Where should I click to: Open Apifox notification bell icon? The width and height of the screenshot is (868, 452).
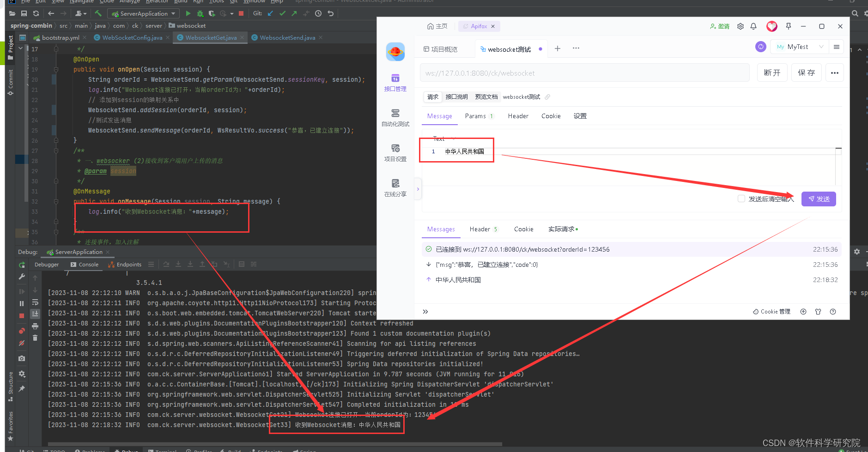coord(753,26)
